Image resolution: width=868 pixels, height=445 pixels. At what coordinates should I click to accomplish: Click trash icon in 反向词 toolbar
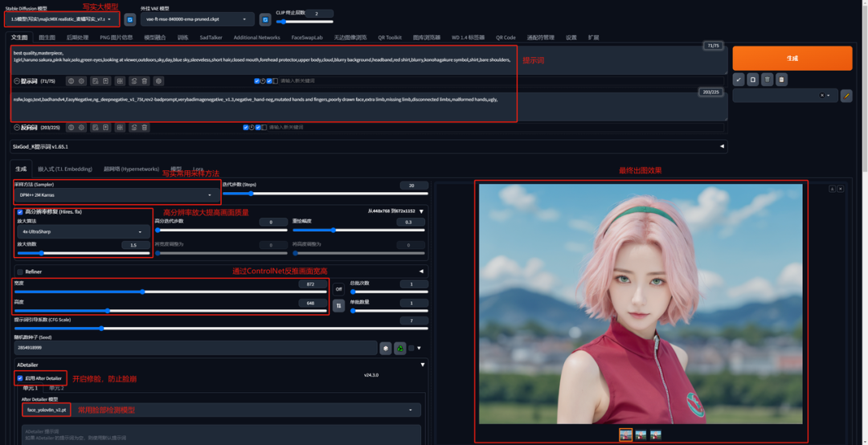tap(145, 127)
